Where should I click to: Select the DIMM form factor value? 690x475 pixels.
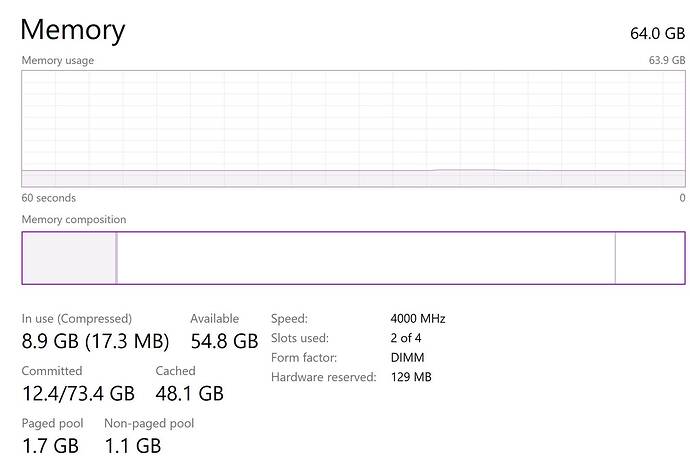(x=407, y=357)
